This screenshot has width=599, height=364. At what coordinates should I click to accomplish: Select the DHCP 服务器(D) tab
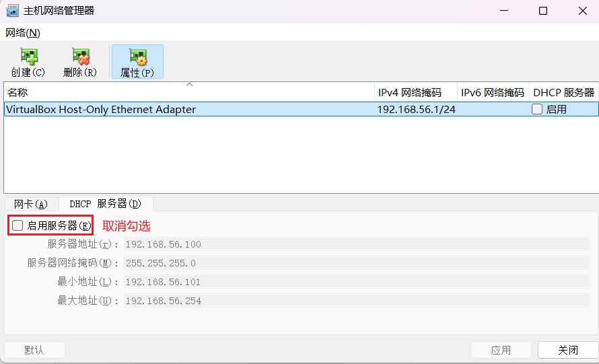(x=106, y=204)
